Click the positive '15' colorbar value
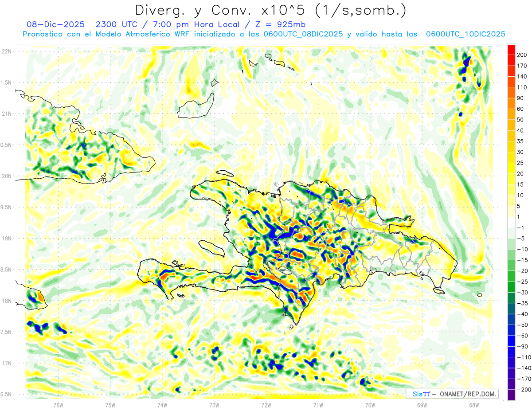Viewport: 532px width, 411px height. 521,184
